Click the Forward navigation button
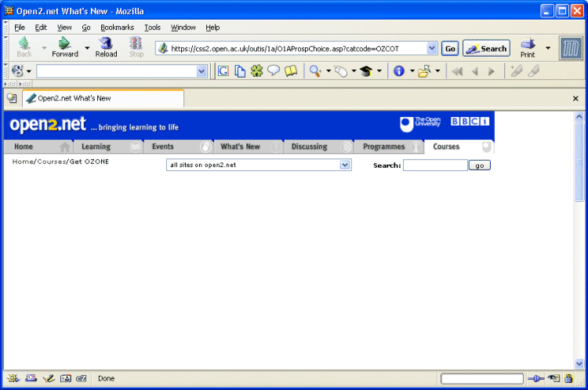Screen dimensions: 588x390 pos(65,47)
